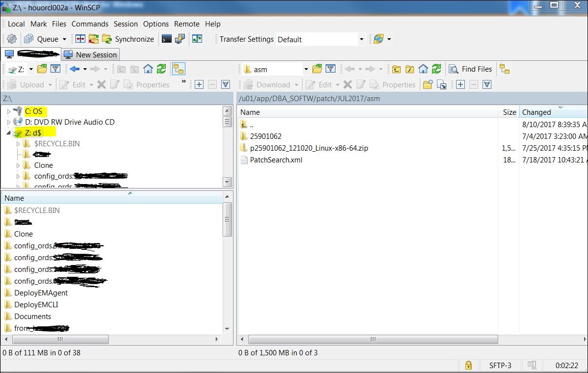Image resolution: width=588 pixels, height=373 pixels.
Task: Click the remote panel Home directory icon
Action: point(423,69)
